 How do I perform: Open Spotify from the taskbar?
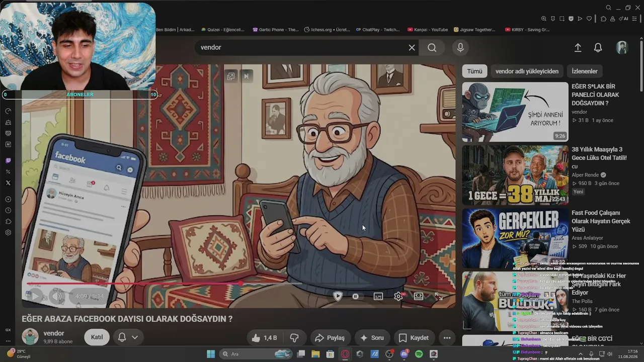click(x=419, y=354)
